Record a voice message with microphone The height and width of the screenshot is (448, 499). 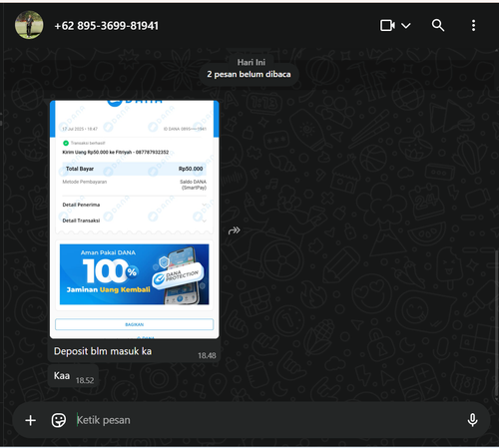pos(472,420)
